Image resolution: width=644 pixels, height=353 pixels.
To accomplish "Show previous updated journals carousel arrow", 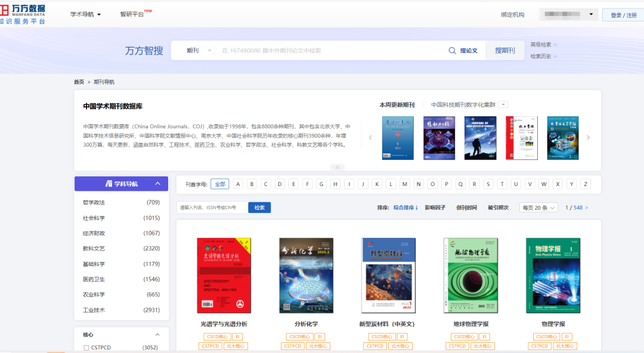I will click(370, 138).
